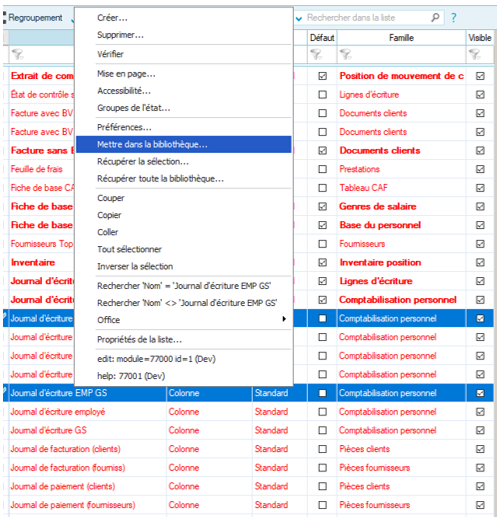This screenshot has height=517, width=497.
Task: Choose 'Inverser la sélection' menu entry
Action: [184, 266]
